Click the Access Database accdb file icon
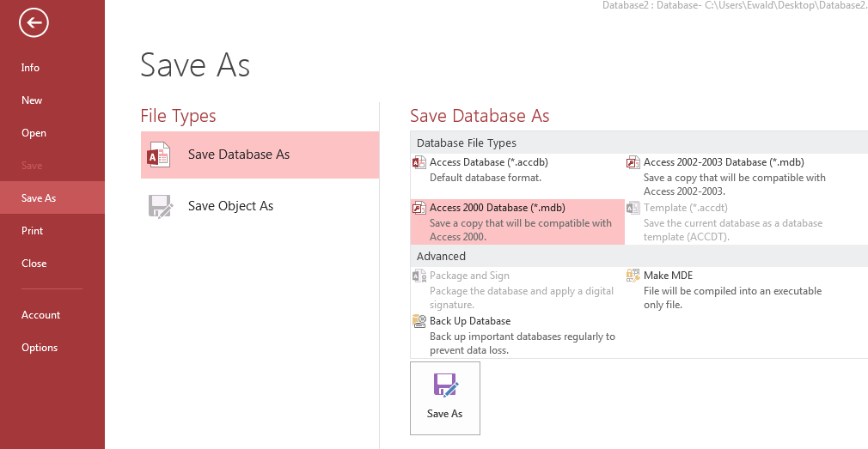The width and height of the screenshot is (868, 449). coord(419,162)
